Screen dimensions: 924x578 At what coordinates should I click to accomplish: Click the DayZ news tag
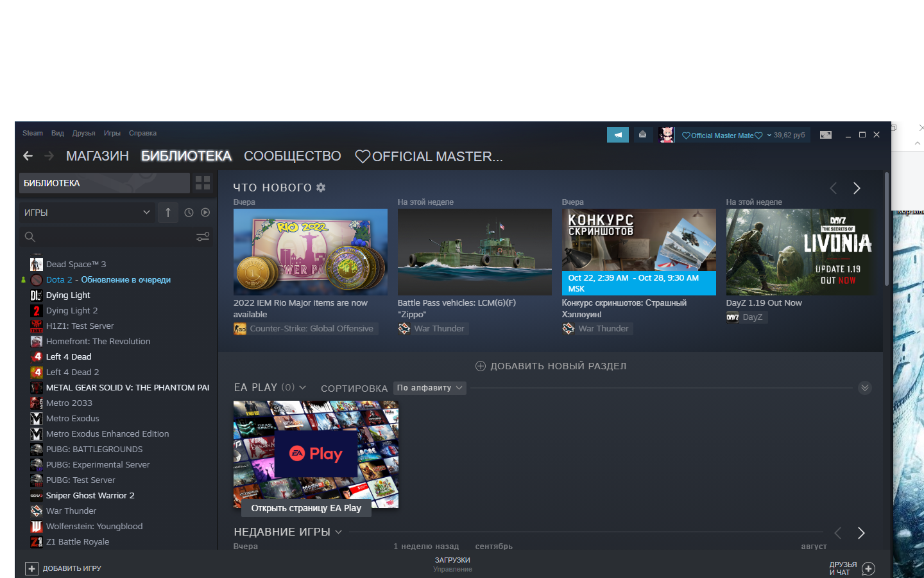tap(746, 317)
